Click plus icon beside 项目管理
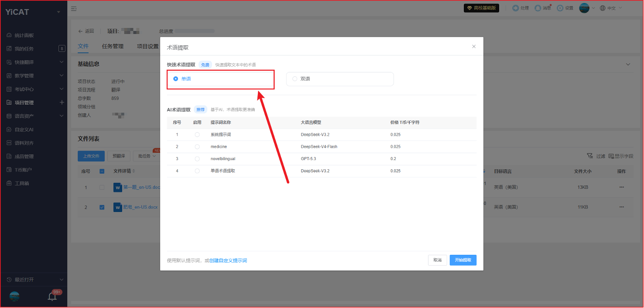Screen dimensions: 644x308 [x=62, y=103]
